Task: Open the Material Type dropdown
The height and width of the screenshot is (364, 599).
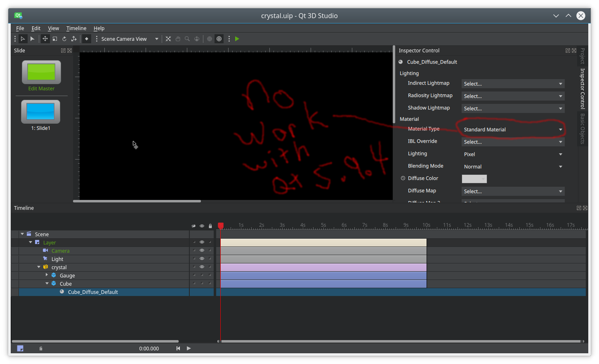Action: (x=512, y=129)
